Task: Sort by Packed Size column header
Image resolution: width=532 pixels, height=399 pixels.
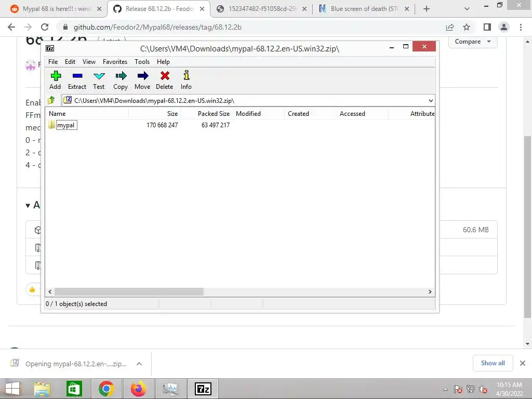Action: (206, 114)
